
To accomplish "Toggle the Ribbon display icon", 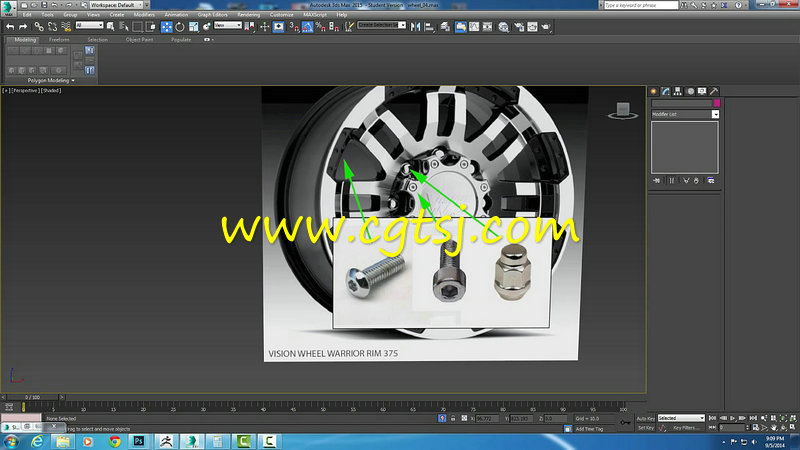I will click(461, 27).
